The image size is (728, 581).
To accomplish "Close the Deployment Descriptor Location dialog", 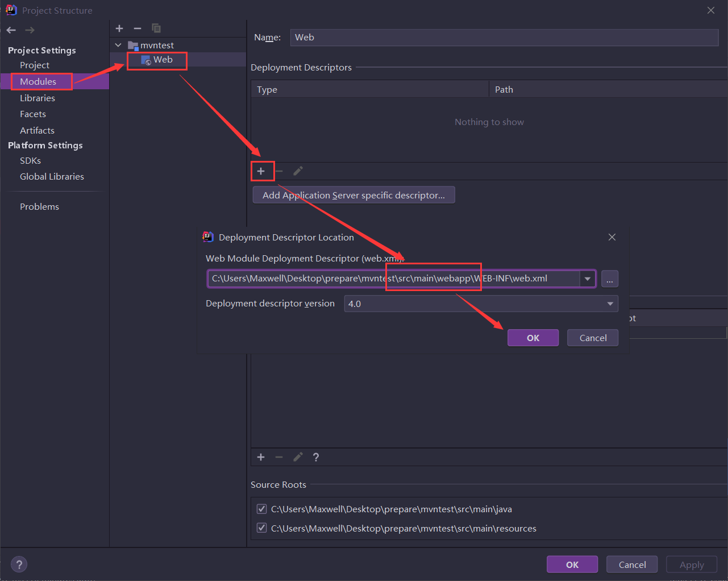I will coord(612,237).
